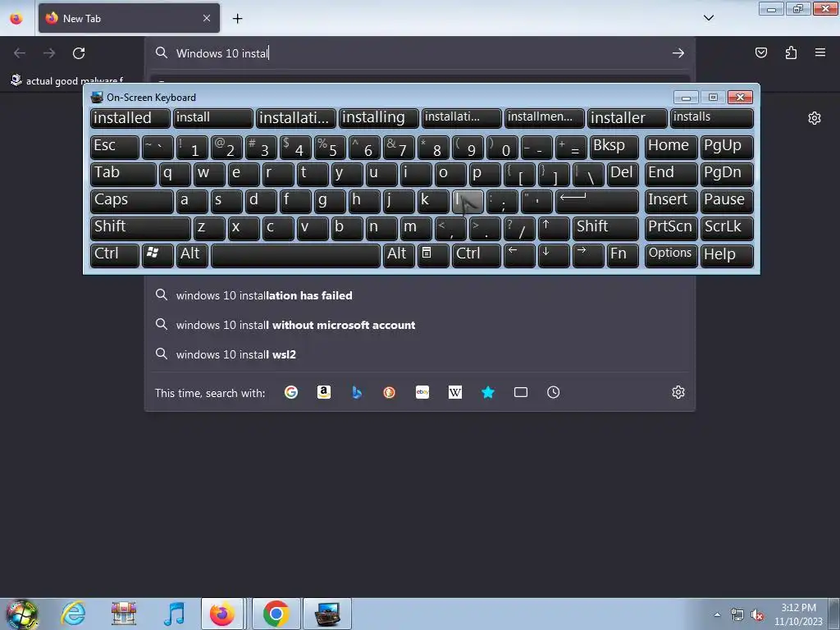This screenshot has height=630, width=840.
Task: Reload the current page
Action: tap(79, 53)
